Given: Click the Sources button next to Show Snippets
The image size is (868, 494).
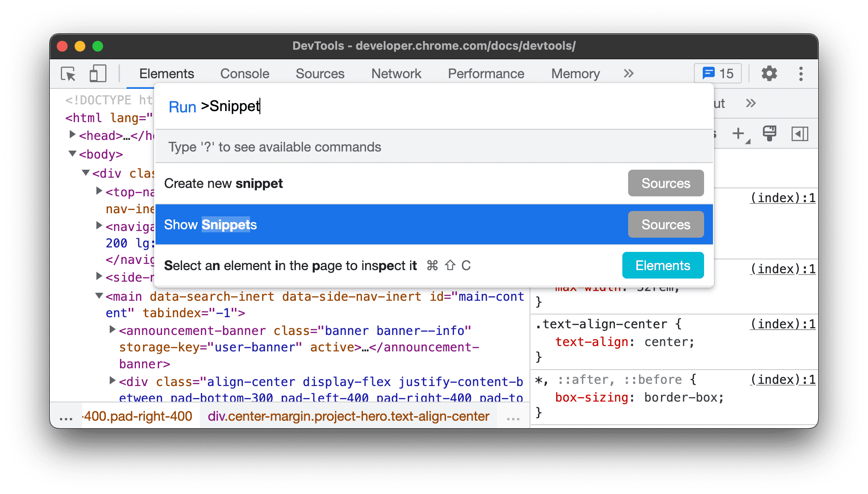Looking at the screenshot, I should 666,225.
